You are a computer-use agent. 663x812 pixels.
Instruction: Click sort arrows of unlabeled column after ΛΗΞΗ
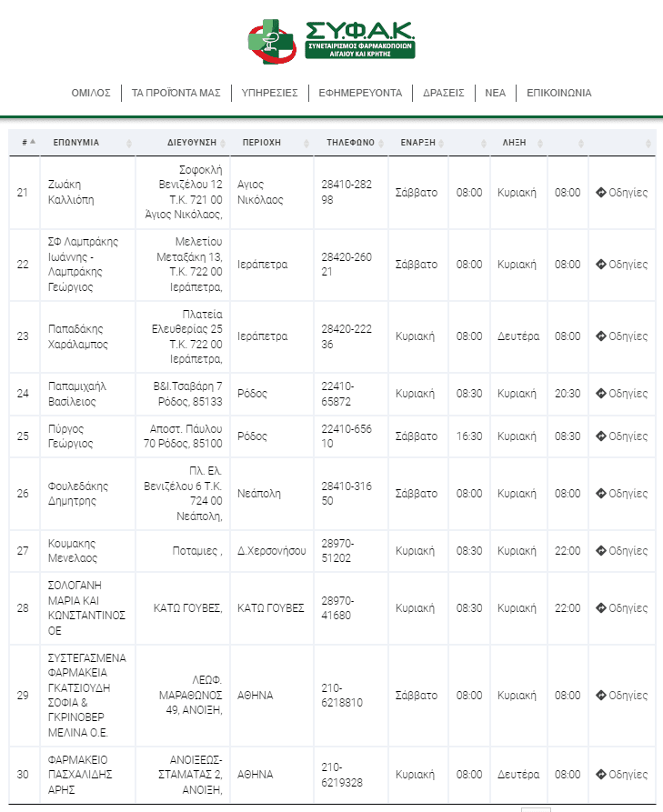[580, 144]
